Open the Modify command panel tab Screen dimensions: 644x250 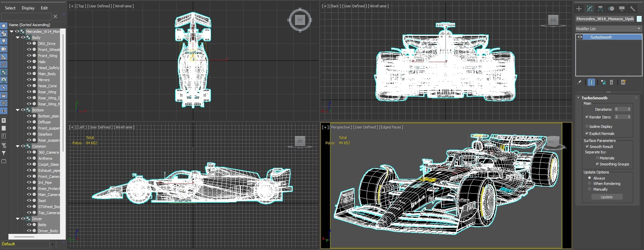[590, 9]
